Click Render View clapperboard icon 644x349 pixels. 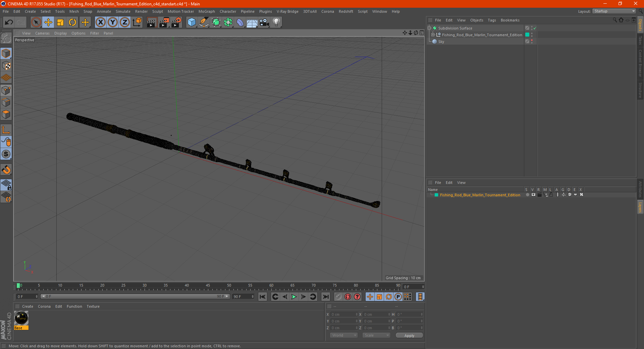[x=152, y=22]
